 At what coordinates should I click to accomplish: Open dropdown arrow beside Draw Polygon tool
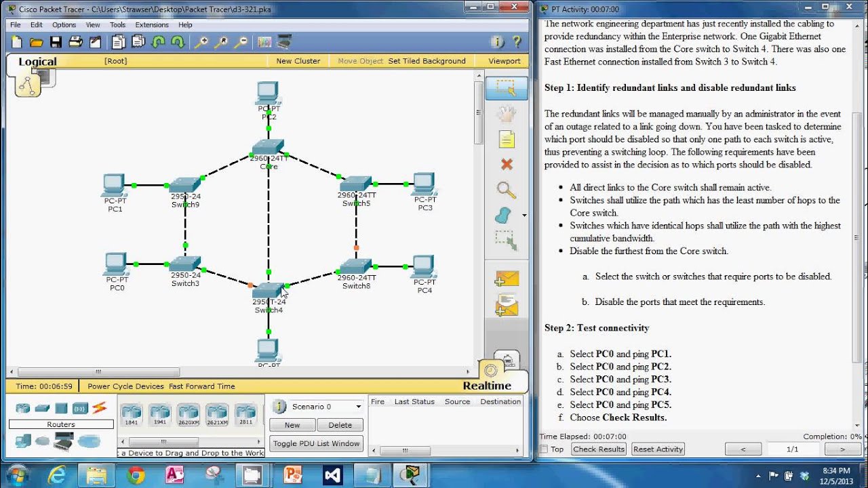[524, 216]
